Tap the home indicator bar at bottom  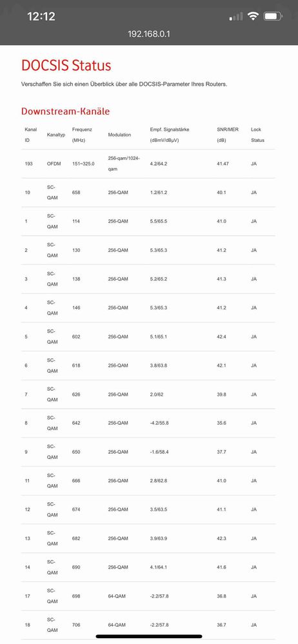(149, 637)
